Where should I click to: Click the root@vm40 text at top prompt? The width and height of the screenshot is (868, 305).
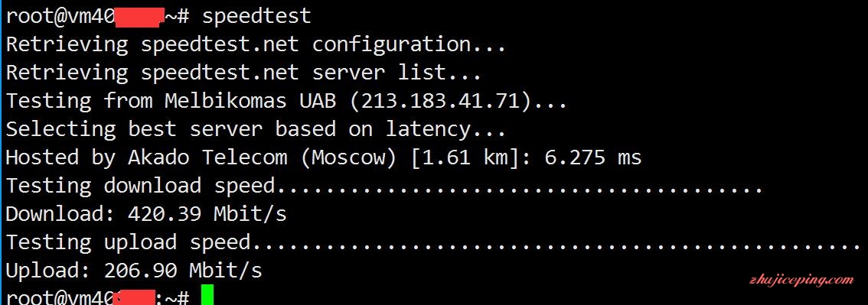click(60, 17)
